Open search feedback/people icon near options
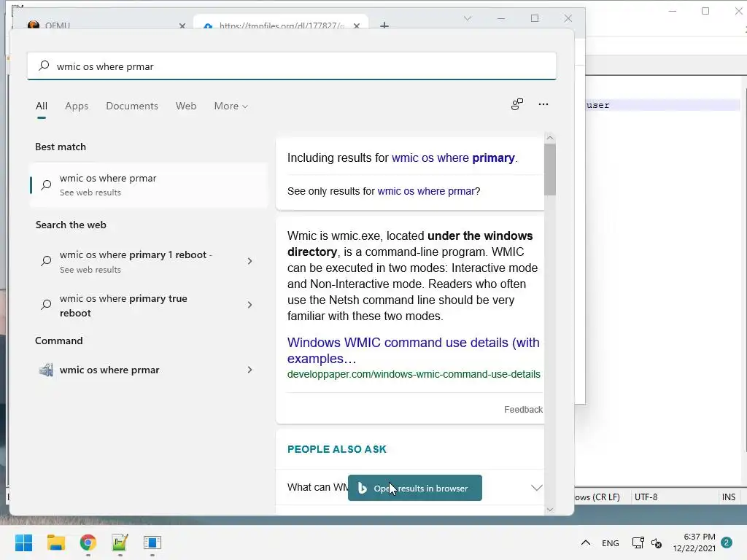 [x=517, y=104]
